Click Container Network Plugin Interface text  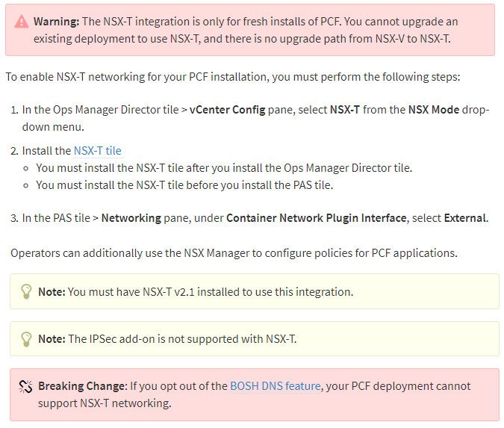click(317, 218)
